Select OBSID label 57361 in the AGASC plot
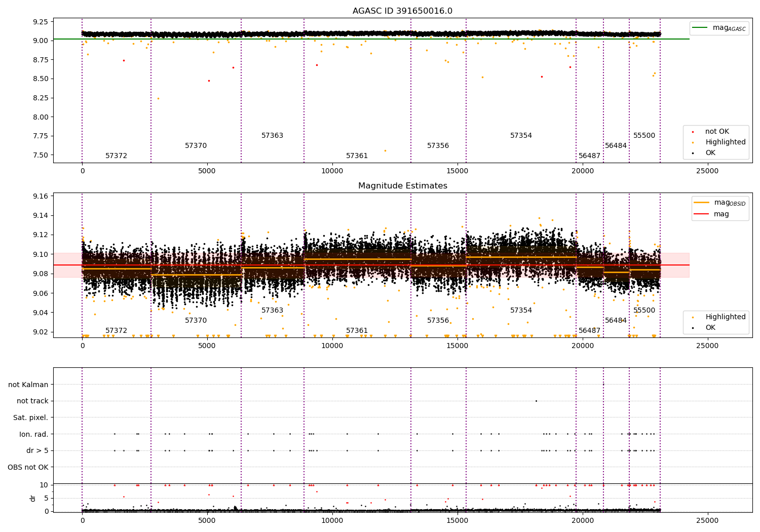 pyautogui.click(x=357, y=156)
